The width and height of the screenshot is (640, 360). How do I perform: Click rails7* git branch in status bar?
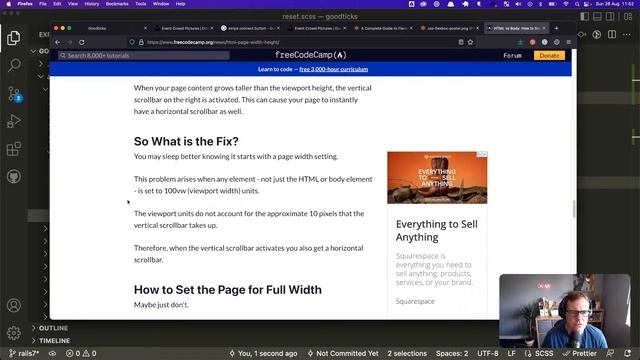(x=24, y=353)
